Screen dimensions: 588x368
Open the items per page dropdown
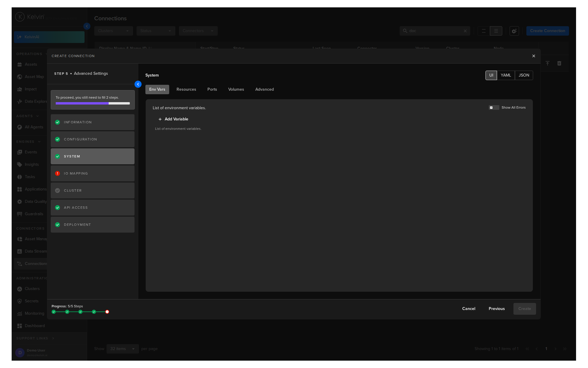click(123, 349)
